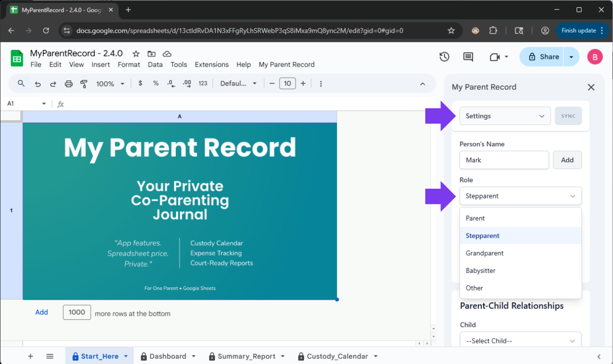Open the toolbar three-dot overflow menu

[x=321, y=84]
